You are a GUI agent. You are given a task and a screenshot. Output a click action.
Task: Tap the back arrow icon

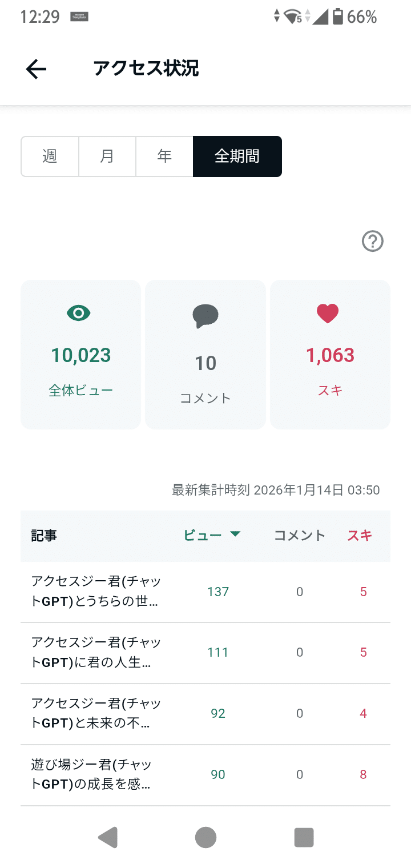click(36, 69)
